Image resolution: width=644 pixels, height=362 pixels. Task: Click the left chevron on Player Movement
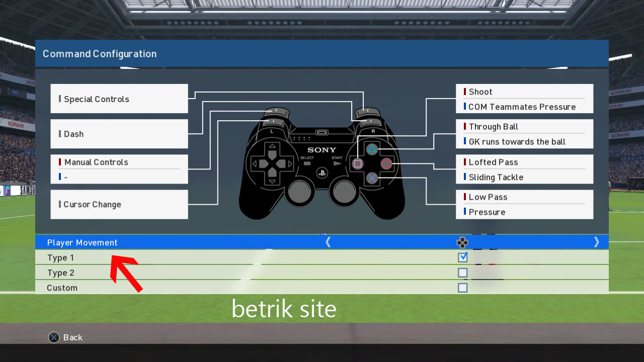click(328, 242)
